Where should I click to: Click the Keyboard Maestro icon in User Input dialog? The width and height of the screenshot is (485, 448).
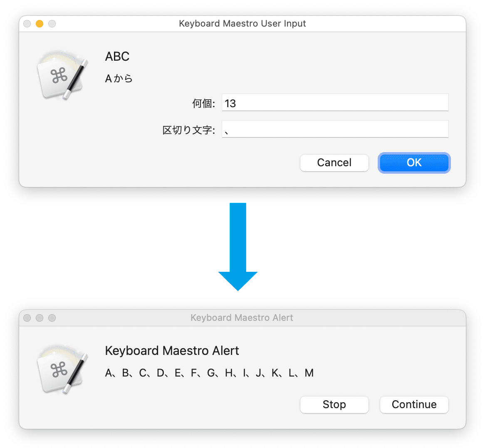(x=62, y=75)
